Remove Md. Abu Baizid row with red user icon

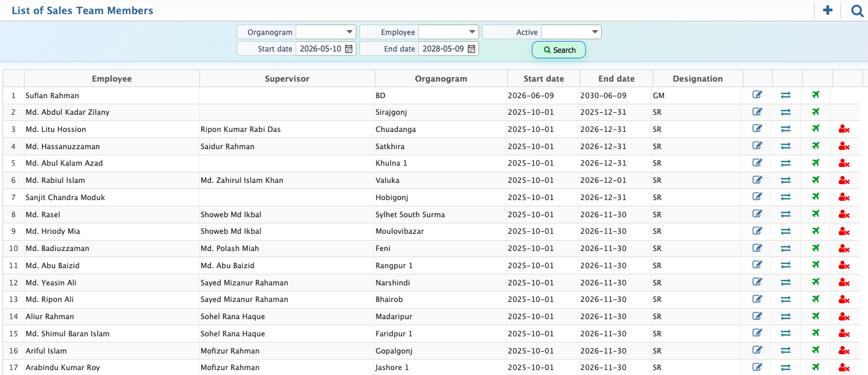tap(844, 265)
